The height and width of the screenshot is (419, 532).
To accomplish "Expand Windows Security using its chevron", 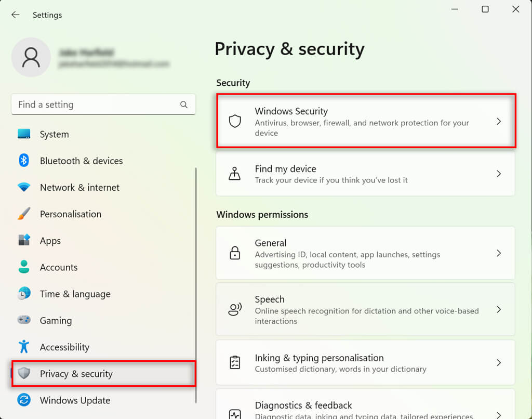I will pos(498,122).
